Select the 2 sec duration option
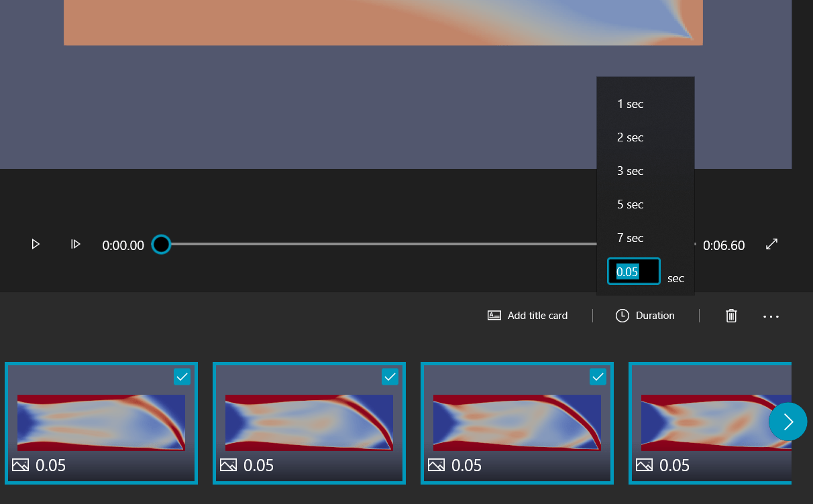This screenshot has height=504, width=813. point(631,137)
